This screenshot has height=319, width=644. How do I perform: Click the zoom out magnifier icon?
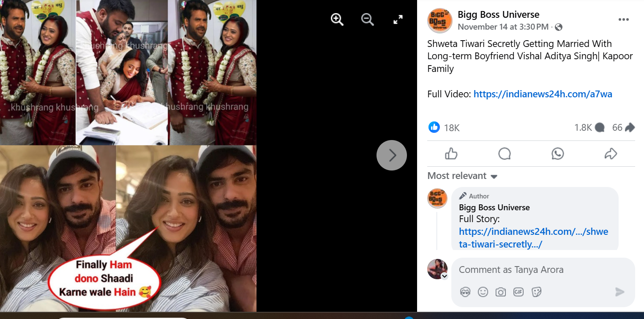click(x=368, y=19)
